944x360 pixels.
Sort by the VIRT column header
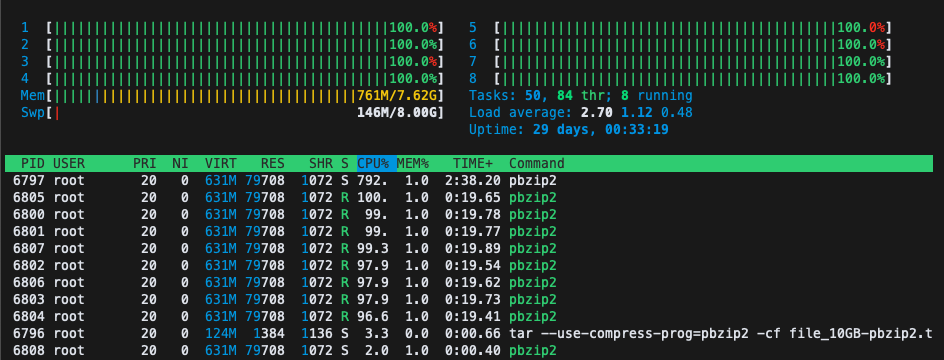[220, 163]
